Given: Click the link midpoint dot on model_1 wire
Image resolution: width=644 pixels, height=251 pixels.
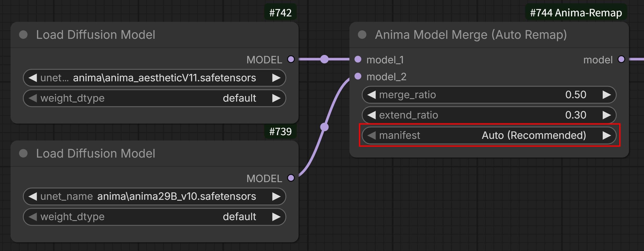Looking at the screenshot, I should pos(324,59).
